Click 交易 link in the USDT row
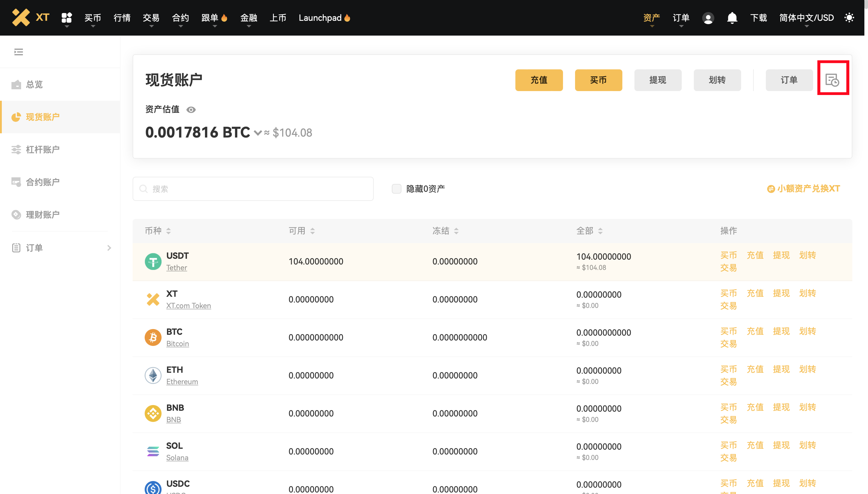 (729, 268)
